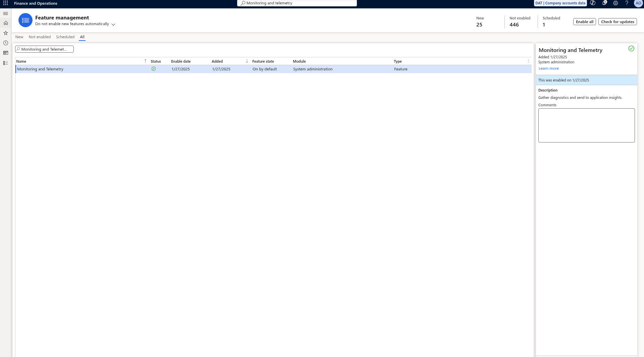The height and width of the screenshot is (357, 644).
Task: Go to Home in the sidebar
Action: tap(6, 23)
